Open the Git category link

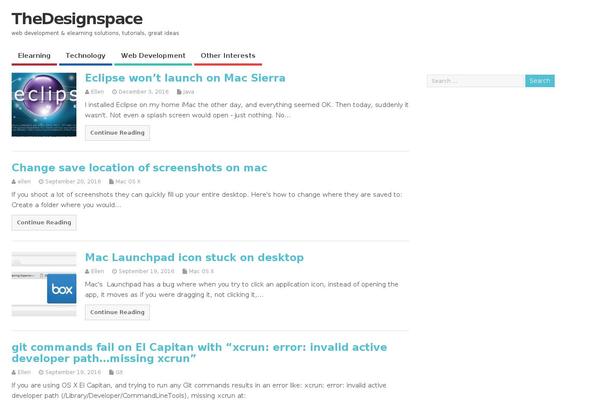[119, 372]
